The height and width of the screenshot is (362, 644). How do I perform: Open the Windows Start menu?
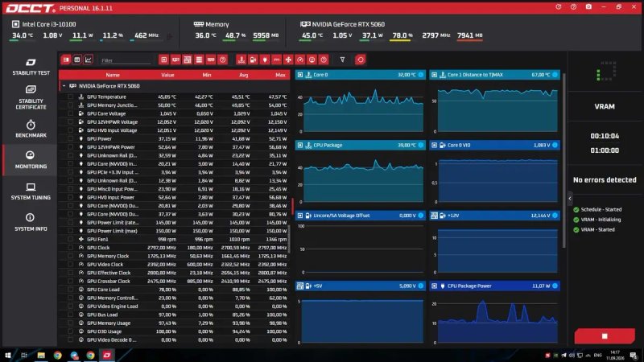[8, 356]
